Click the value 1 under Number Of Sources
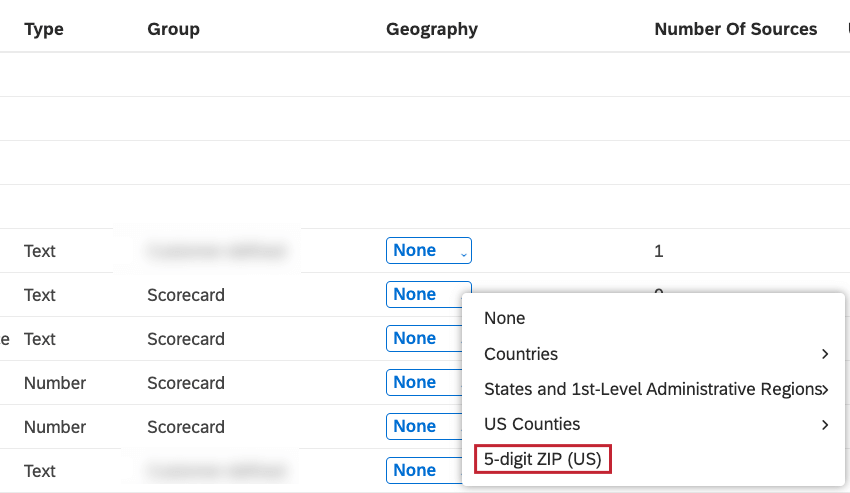 pyautogui.click(x=658, y=251)
